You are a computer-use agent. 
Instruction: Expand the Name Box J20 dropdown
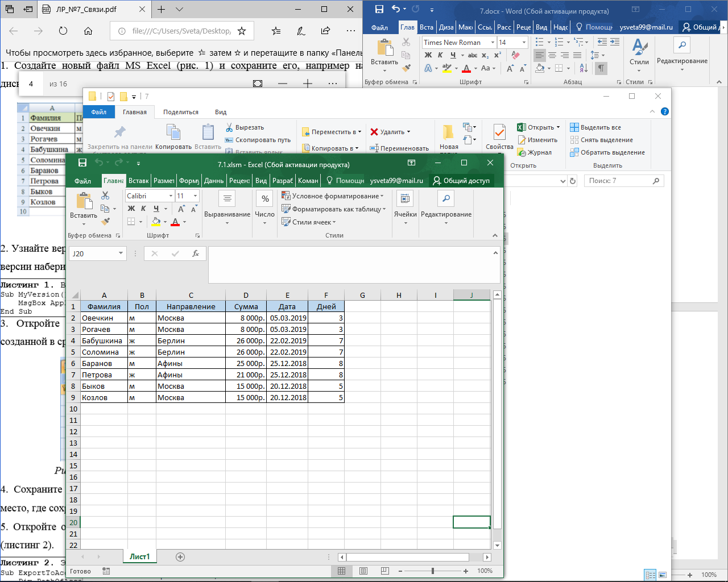pyautogui.click(x=121, y=253)
